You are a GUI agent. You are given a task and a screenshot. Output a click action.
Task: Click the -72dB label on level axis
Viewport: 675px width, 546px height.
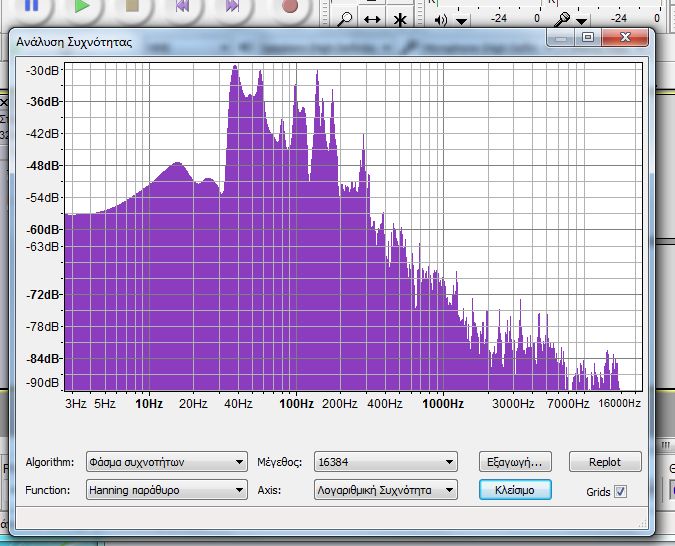42,295
